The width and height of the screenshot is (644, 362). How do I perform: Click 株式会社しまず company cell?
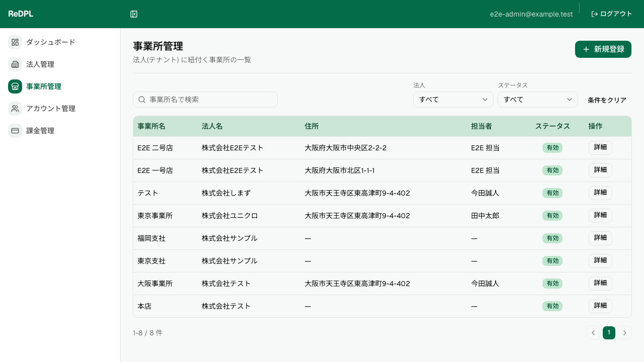(x=226, y=193)
